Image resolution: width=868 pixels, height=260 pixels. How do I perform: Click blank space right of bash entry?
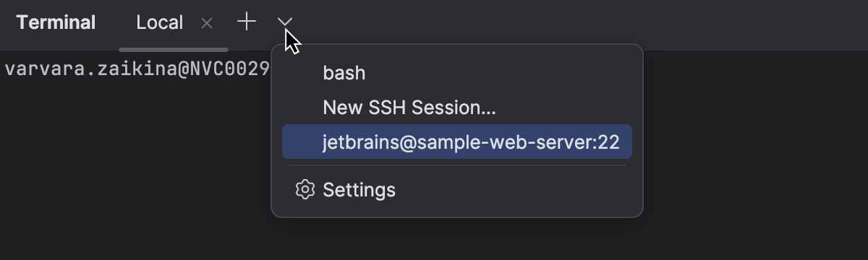coord(499,73)
